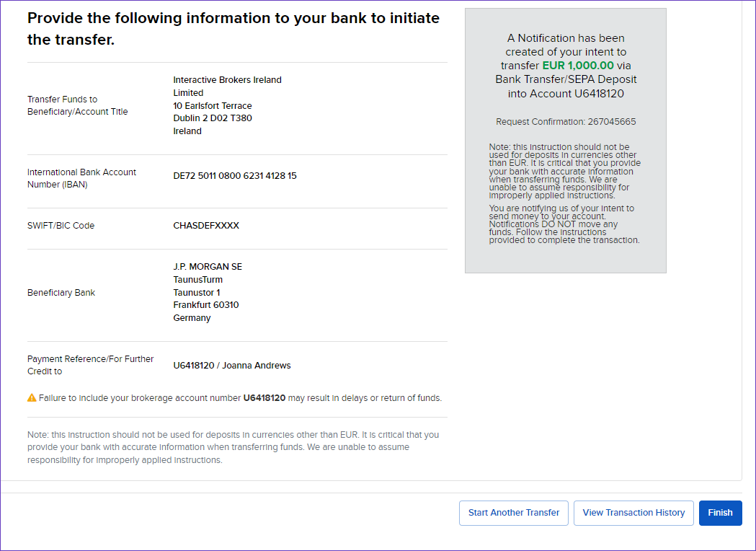This screenshot has width=756, height=551.
Task: Click the Dublin 2 D02 T380 line
Action: click(x=212, y=118)
